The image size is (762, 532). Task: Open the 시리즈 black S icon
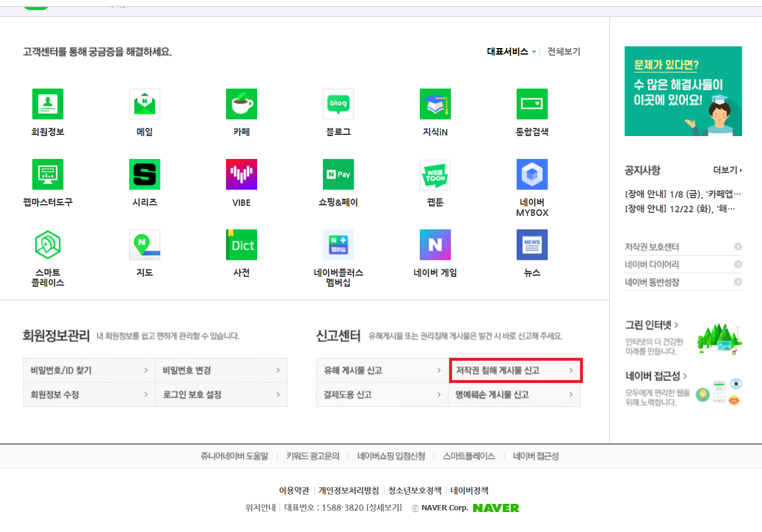(144, 174)
